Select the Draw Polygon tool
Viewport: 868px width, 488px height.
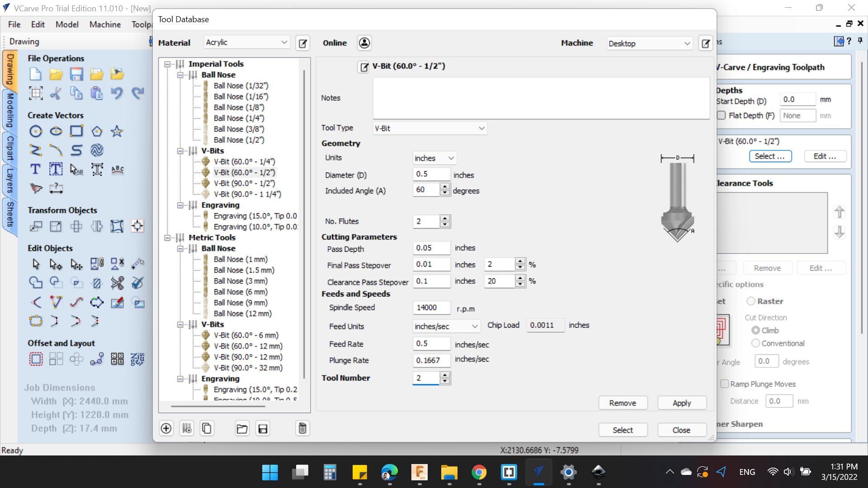(x=97, y=131)
